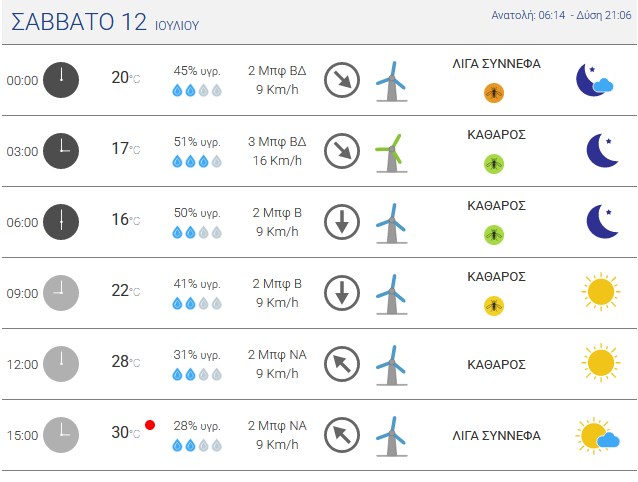
Task: Click the ΣΑΒΒΑΤΟ 12 heading
Action: tap(79, 22)
